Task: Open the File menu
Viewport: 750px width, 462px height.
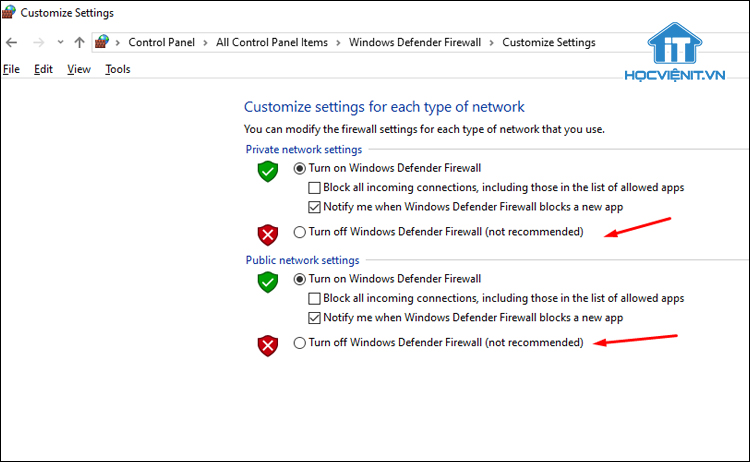Action: (11, 69)
